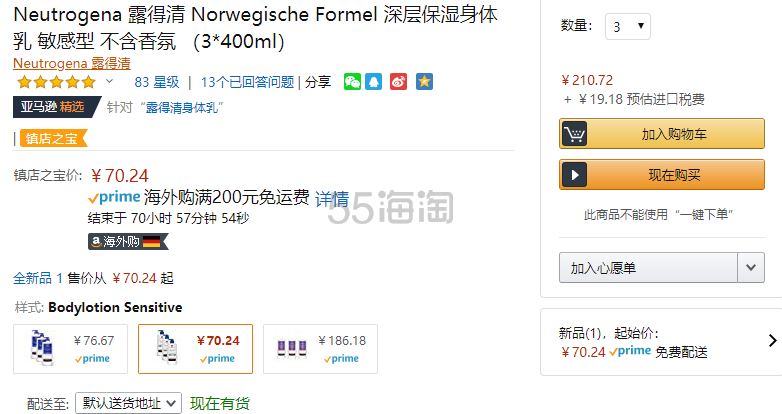Image resolution: width=782 pixels, height=414 pixels.
Task: Open the 默认送货地址 delivery address dropdown
Action: pyautogui.click(x=128, y=403)
